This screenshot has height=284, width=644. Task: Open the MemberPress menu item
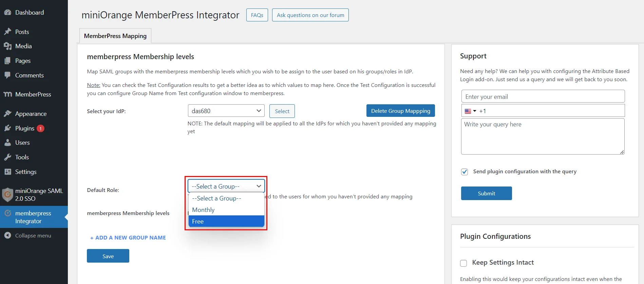[x=34, y=94]
